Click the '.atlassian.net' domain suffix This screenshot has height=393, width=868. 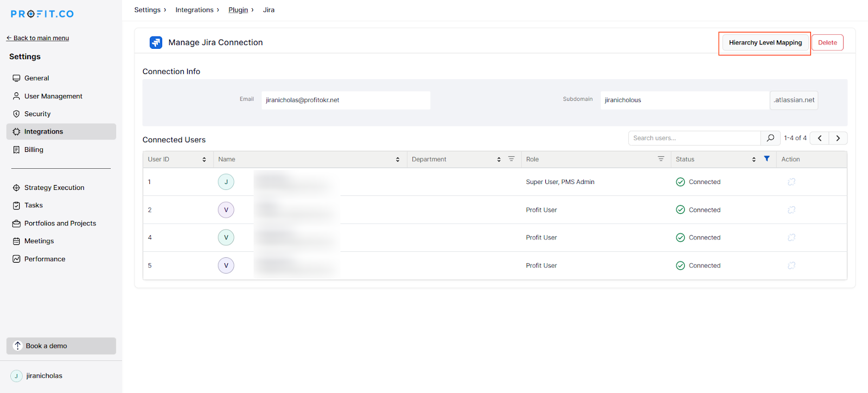794,100
